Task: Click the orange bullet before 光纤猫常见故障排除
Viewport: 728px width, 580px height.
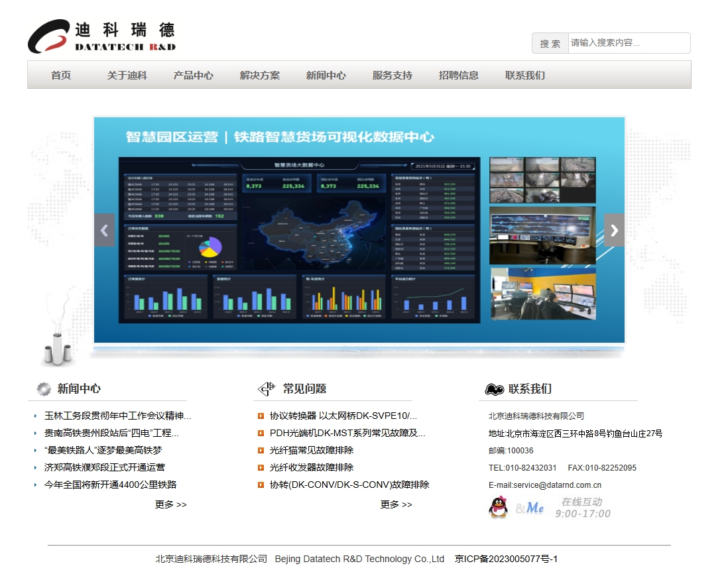Action: pyautogui.click(x=261, y=451)
